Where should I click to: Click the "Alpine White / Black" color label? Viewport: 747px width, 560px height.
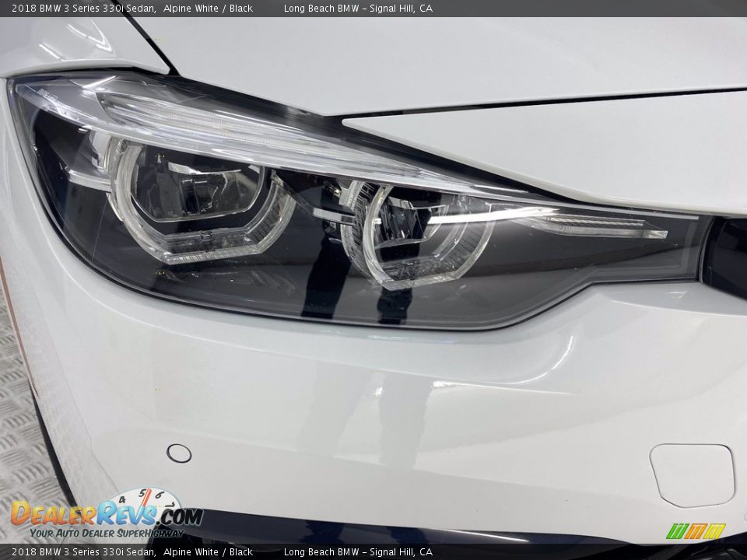[207, 9]
